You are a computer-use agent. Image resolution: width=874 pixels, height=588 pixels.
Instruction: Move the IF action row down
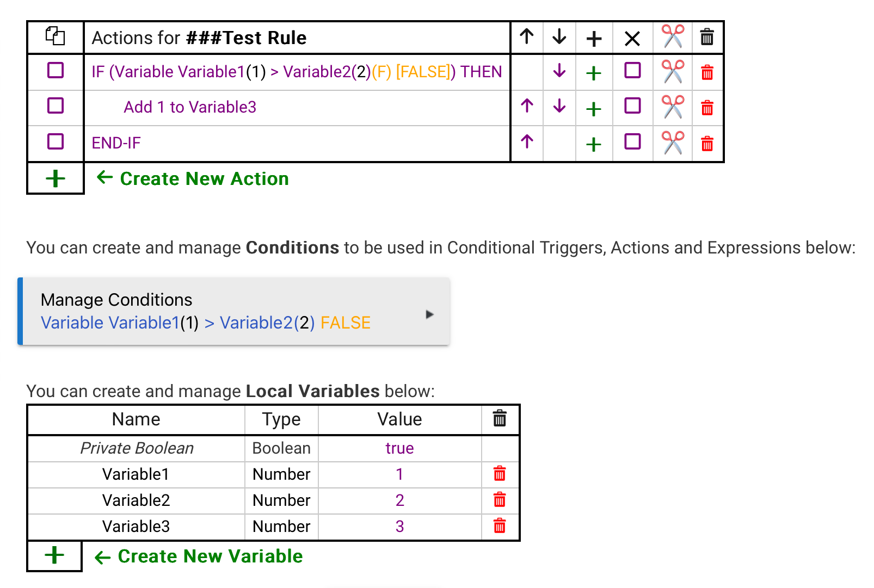coord(559,71)
